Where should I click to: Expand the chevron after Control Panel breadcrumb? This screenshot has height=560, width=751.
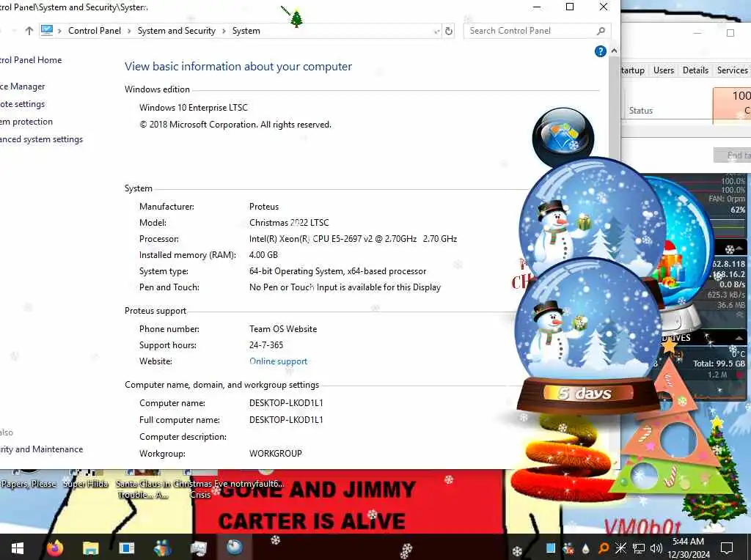coord(129,31)
